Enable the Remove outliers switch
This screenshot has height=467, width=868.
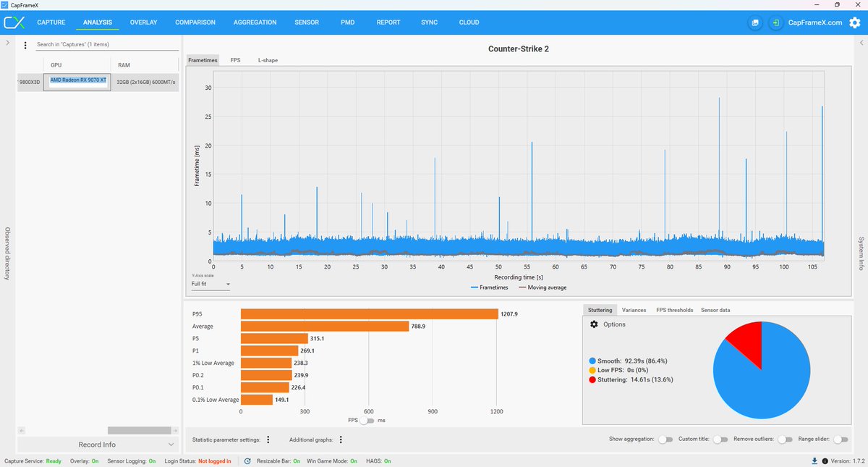pos(785,439)
